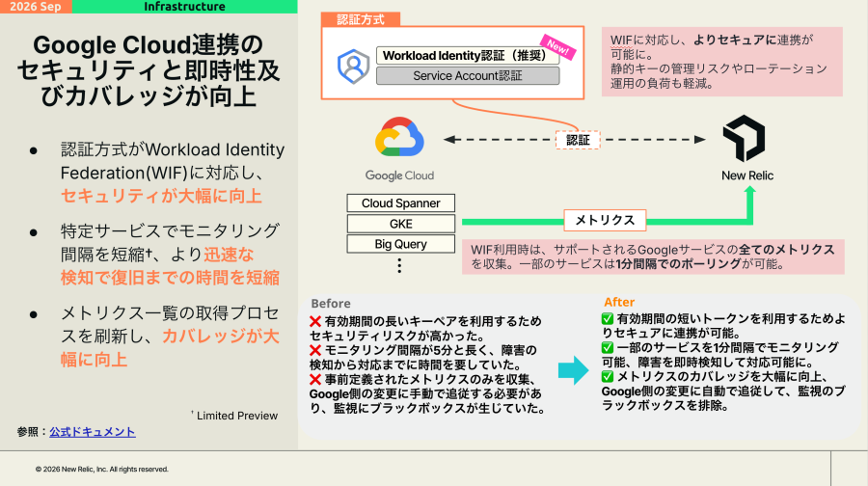Click the メトリクス label box

point(605,220)
